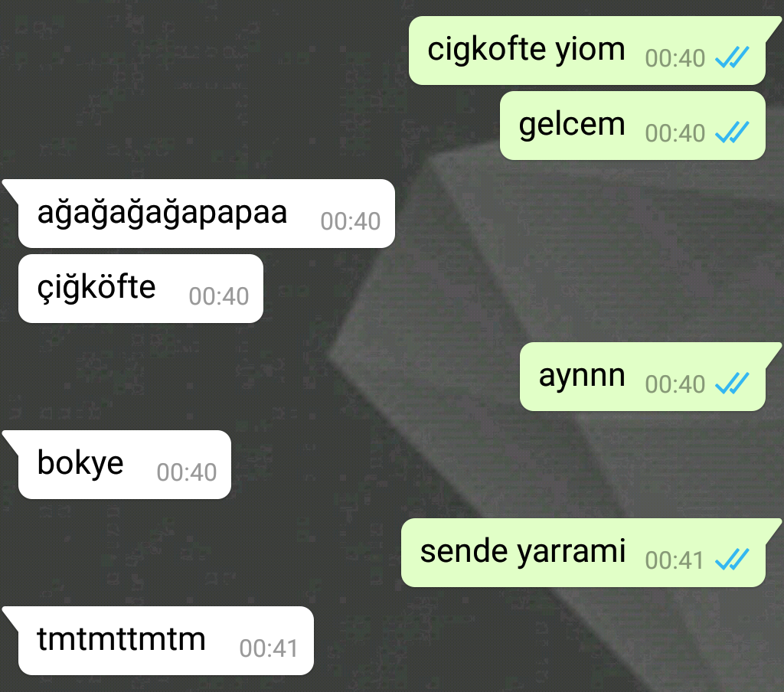Tap the blue double-check on 'gelcem' message

732,132
